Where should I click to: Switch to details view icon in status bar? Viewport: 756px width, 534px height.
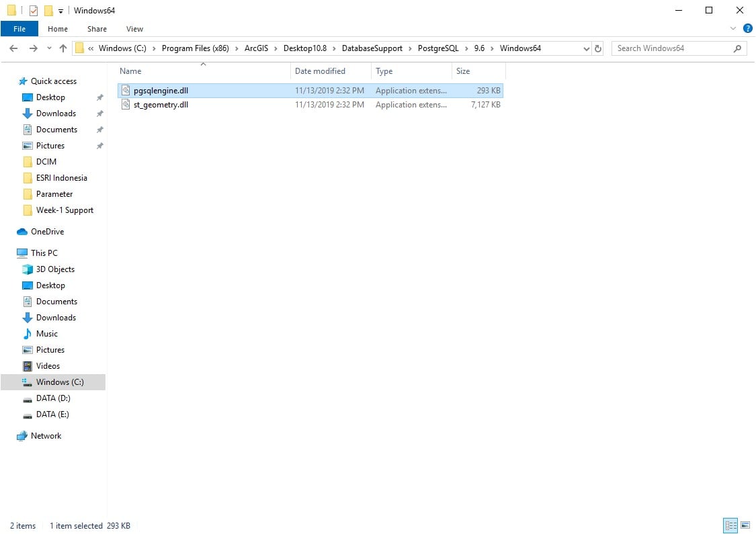click(730, 525)
